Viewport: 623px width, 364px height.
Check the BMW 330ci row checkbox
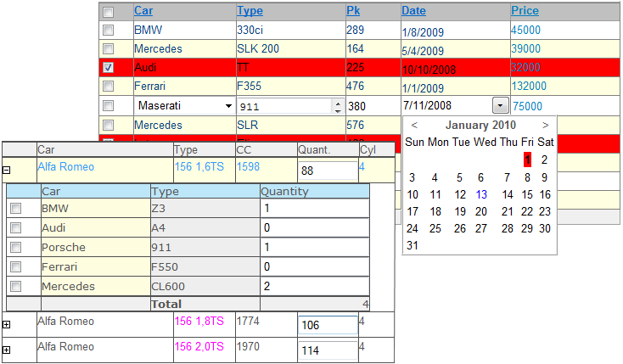point(108,30)
